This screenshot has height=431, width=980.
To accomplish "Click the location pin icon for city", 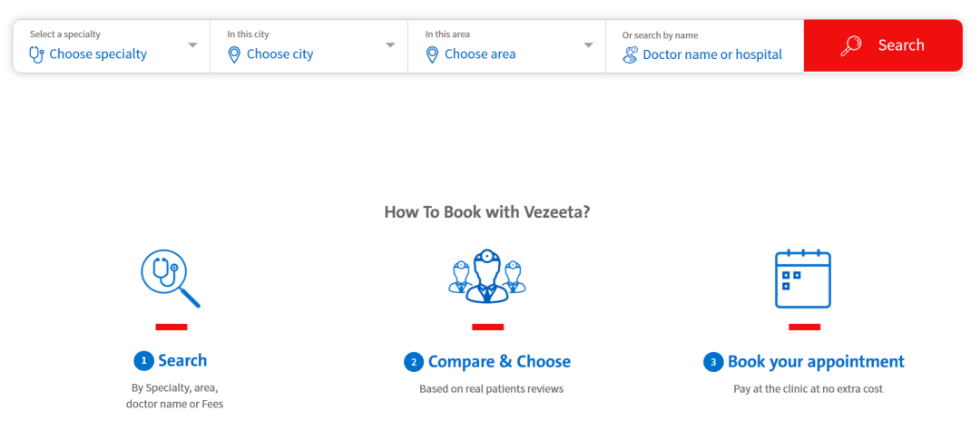I will [x=234, y=54].
